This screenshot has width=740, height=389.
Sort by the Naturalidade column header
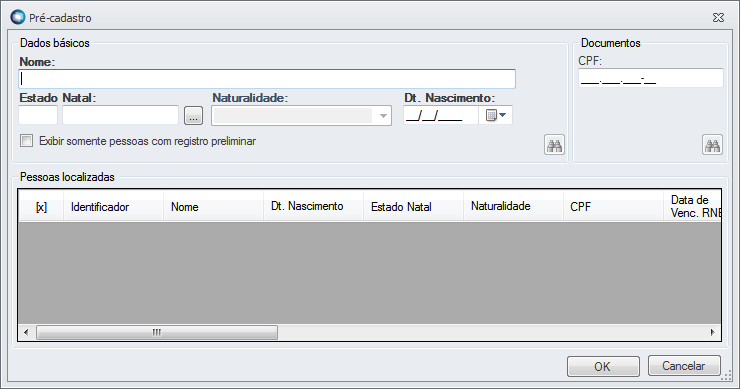(513, 206)
